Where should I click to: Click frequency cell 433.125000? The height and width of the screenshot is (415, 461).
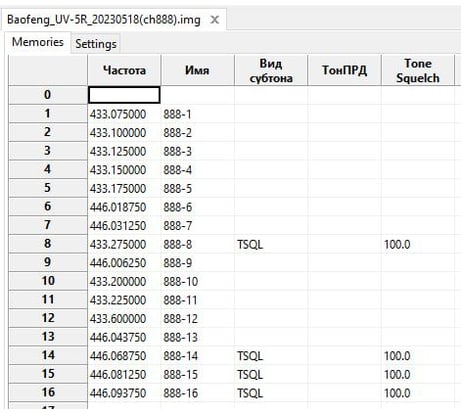pyautogui.click(x=124, y=152)
